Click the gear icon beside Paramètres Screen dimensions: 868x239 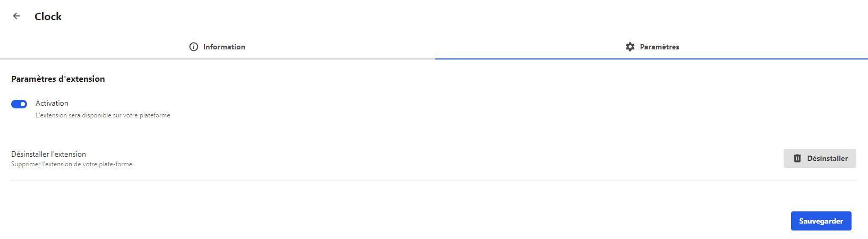pos(630,47)
